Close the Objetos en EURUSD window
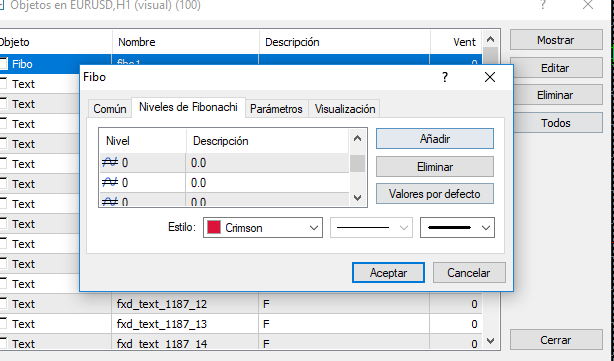The height and width of the screenshot is (361, 614). (x=588, y=5)
